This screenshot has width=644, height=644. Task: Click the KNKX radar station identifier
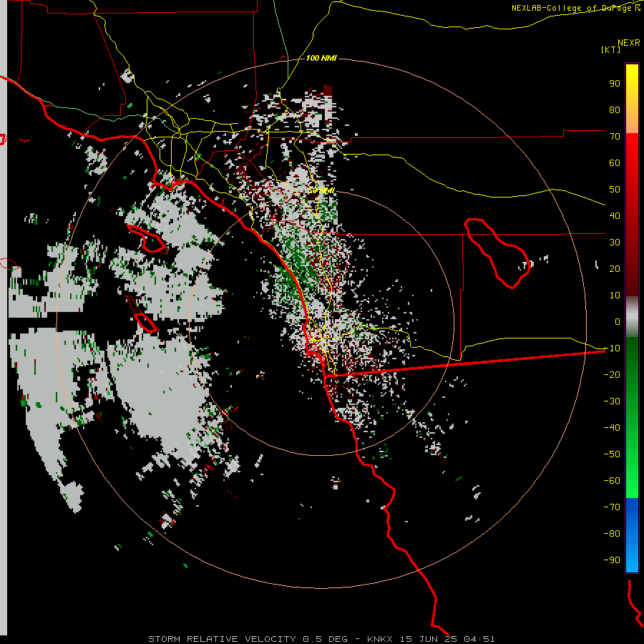point(380,639)
